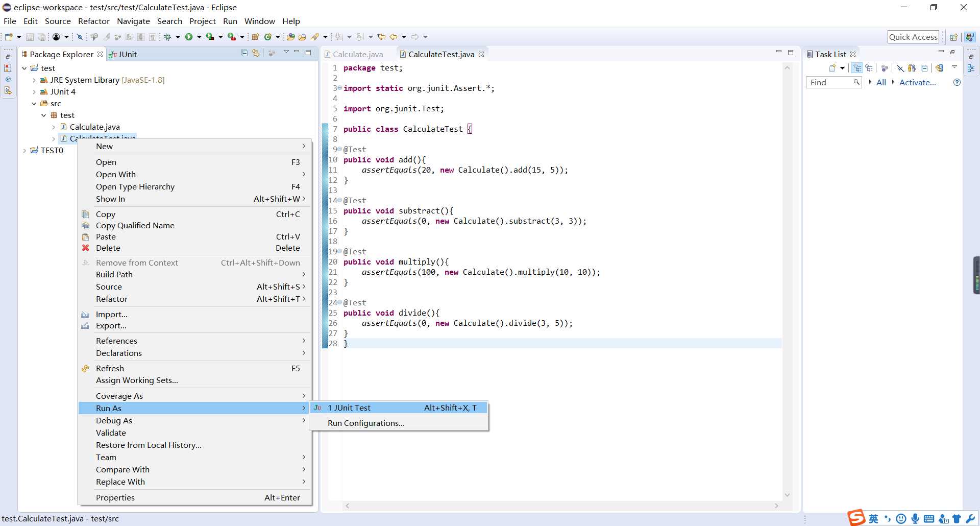Click the Back navigation yellow arrow

(394, 37)
